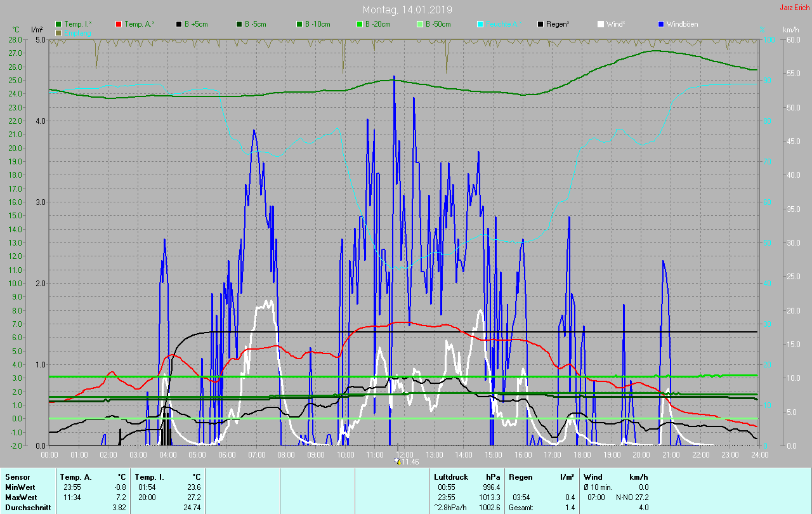Click the red Jarz Erich text
This screenshot has width=812, height=514.
click(x=794, y=8)
